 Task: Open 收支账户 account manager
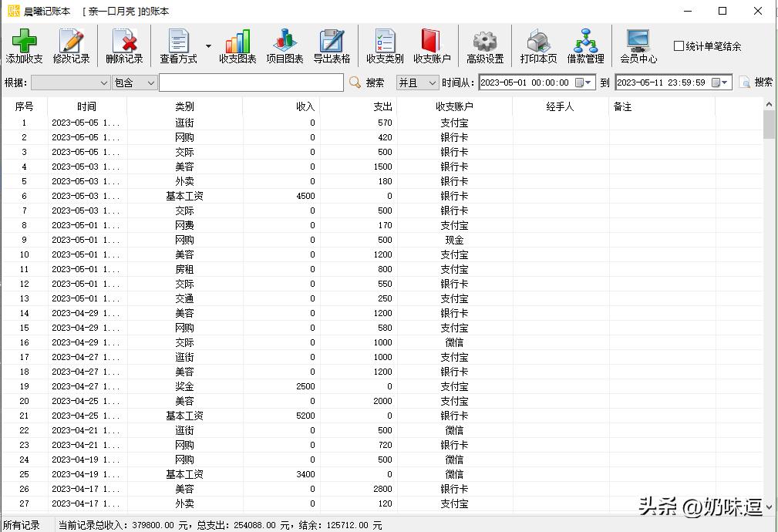pyautogui.click(x=431, y=45)
